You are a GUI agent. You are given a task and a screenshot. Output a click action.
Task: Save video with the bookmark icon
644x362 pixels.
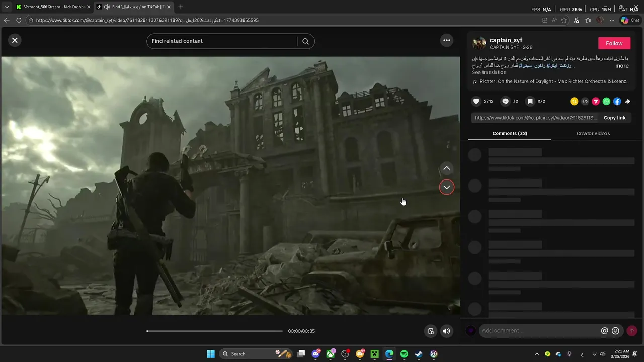click(x=530, y=101)
